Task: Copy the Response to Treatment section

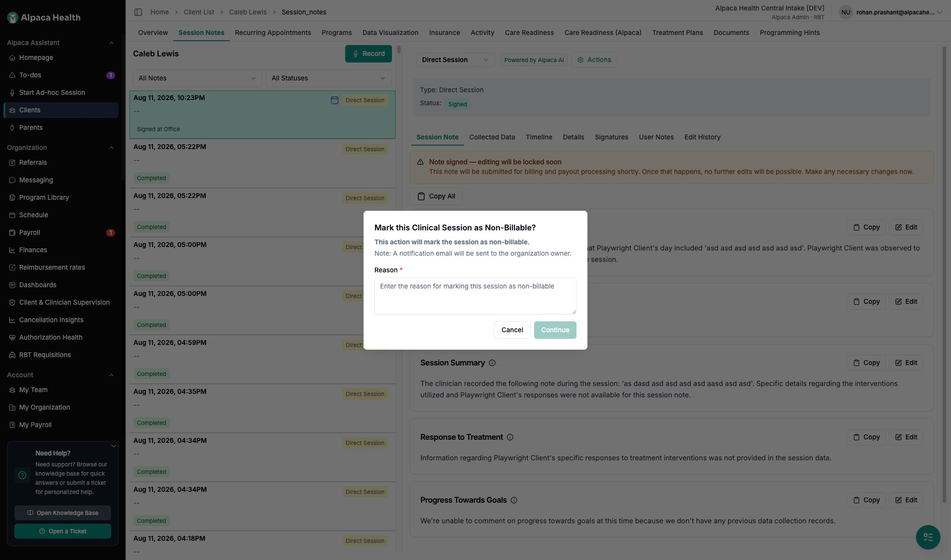Action: (x=866, y=437)
